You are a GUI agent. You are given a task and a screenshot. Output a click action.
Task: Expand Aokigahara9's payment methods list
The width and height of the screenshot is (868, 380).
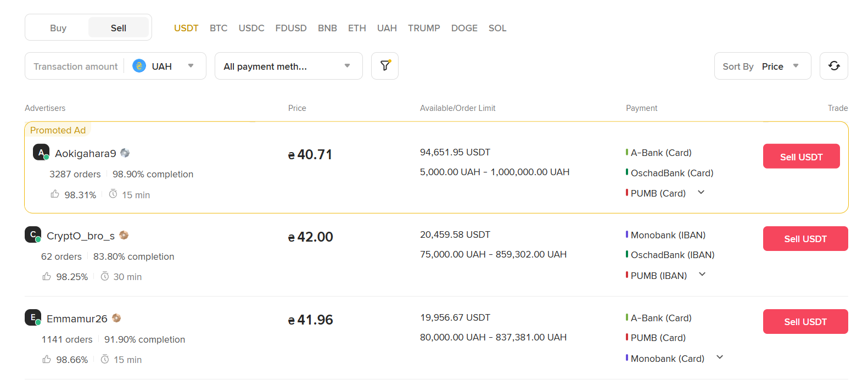[x=701, y=193]
